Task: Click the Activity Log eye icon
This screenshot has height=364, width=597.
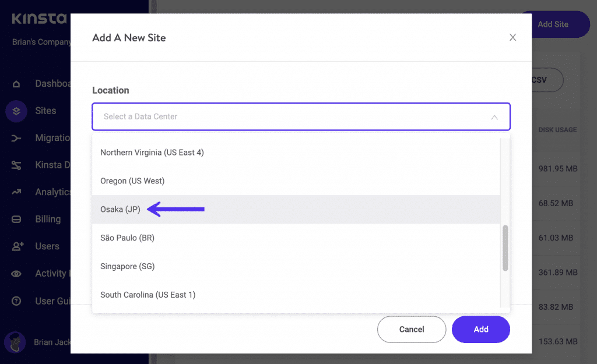Action: pos(16,274)
